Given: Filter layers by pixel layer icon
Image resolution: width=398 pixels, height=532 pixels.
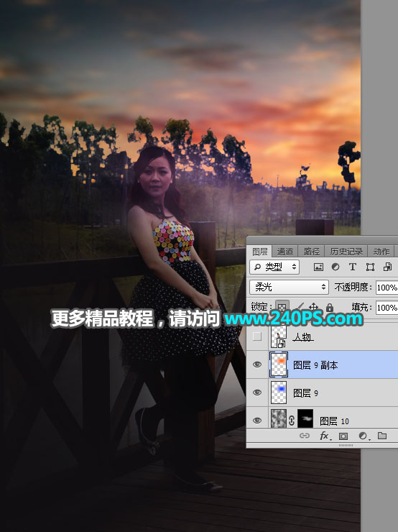Looking at the screenshot, I should 318,267.
